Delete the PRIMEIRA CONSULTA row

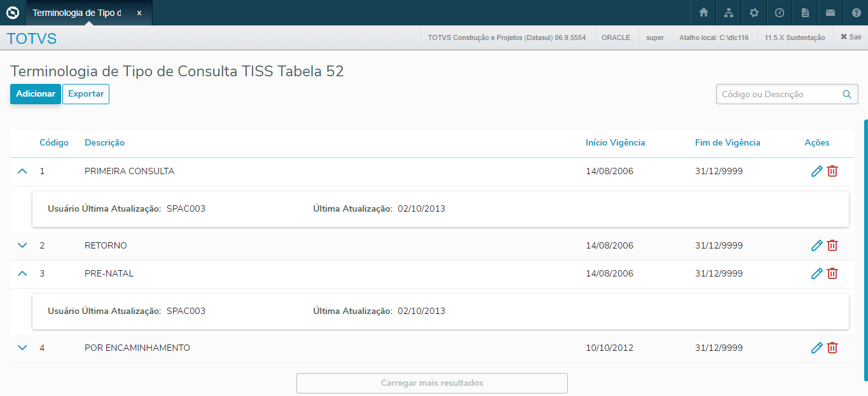tap(832, 171)
